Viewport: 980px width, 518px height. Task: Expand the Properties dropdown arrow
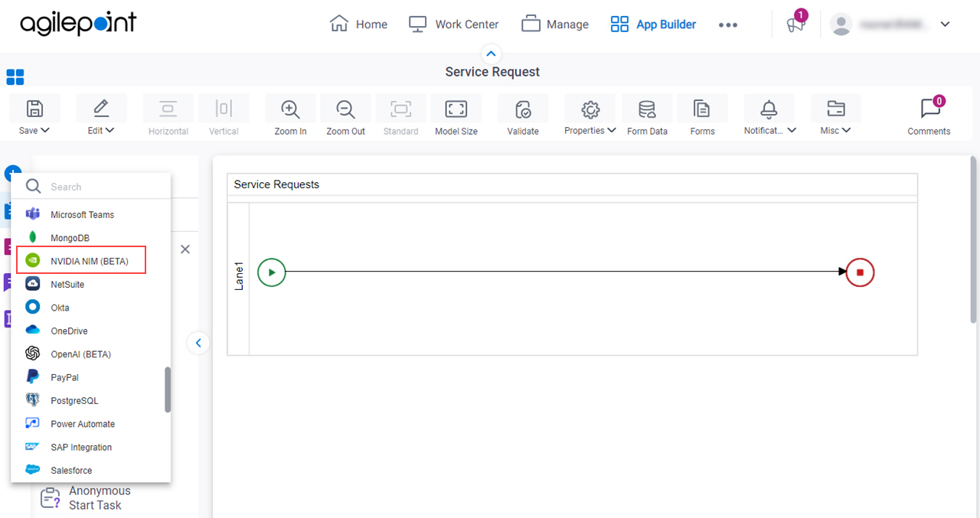[612, 130]
